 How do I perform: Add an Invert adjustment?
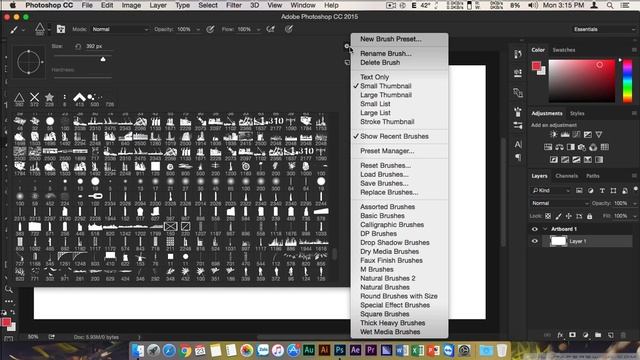(x=553, y=160)
